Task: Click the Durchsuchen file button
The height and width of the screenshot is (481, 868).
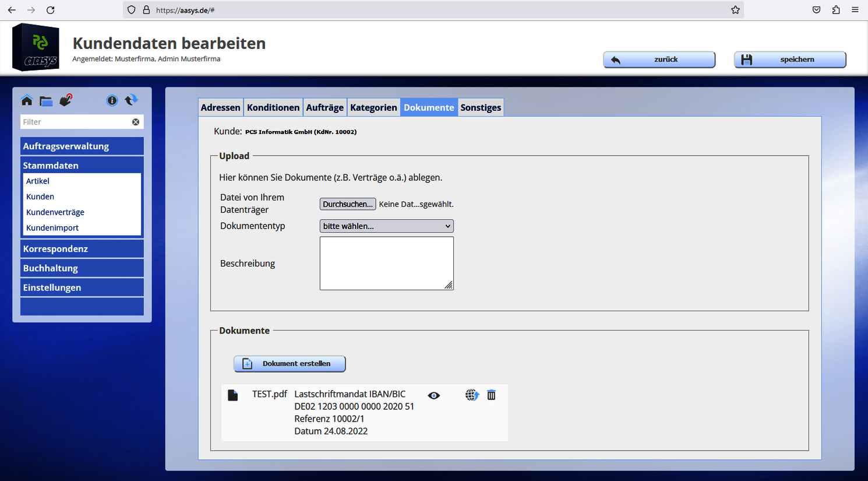Action: tap(348, 204)
